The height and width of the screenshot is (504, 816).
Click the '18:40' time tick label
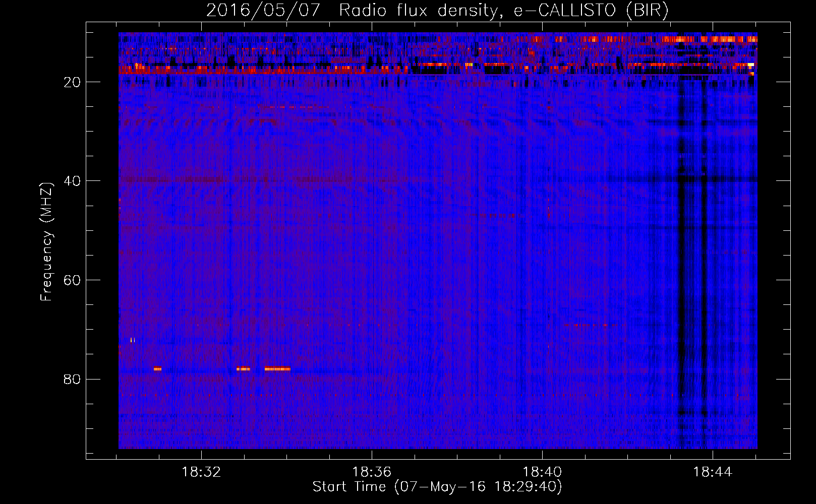pyautogui.click(x=542, y=472)
